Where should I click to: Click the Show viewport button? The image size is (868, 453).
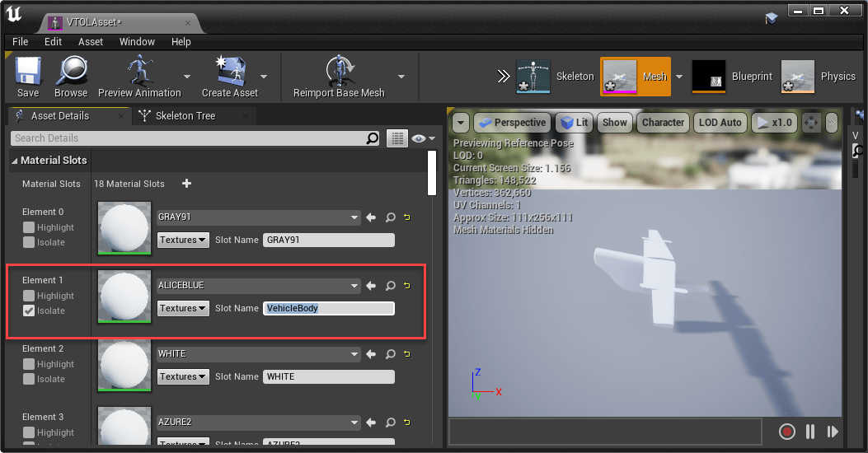click(x=614, y=122)
